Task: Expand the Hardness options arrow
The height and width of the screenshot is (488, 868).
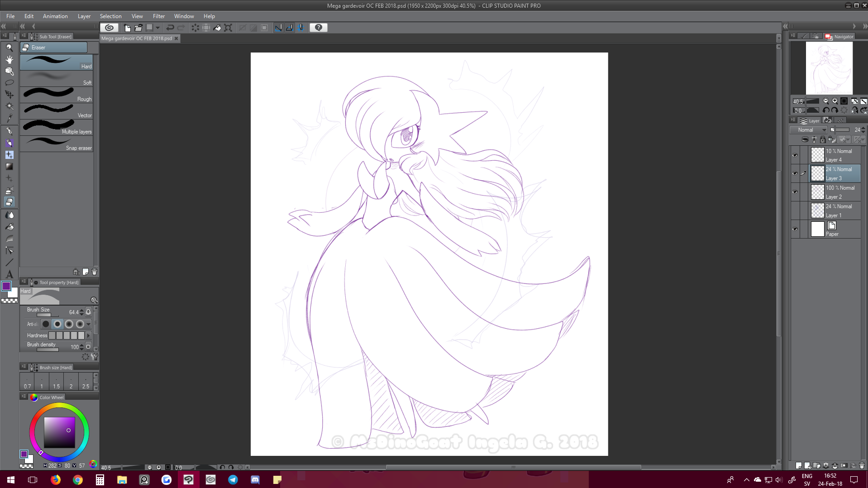Action: 88,335
